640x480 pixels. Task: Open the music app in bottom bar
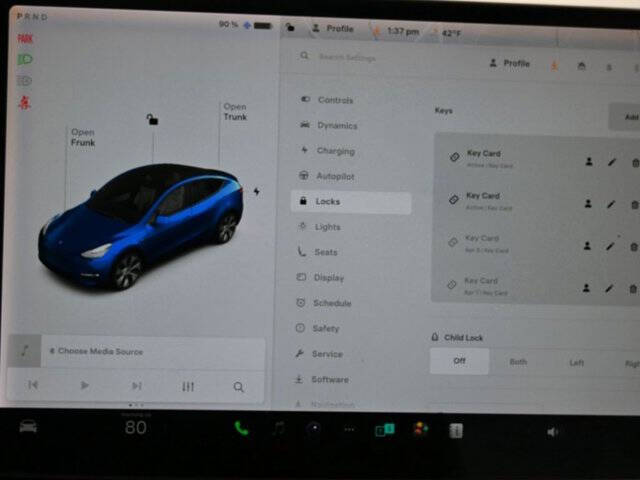tap(279, 429)
